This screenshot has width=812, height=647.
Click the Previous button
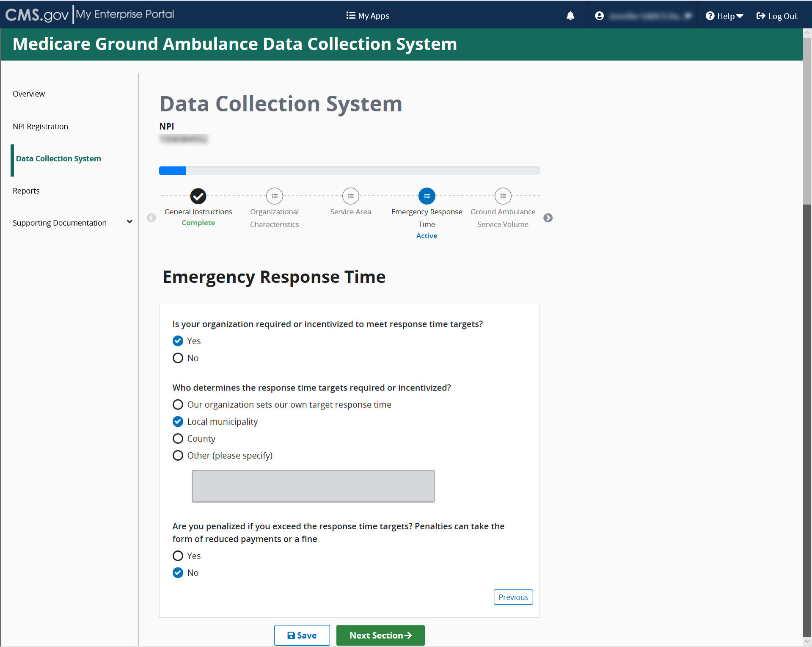click(513, 597)
